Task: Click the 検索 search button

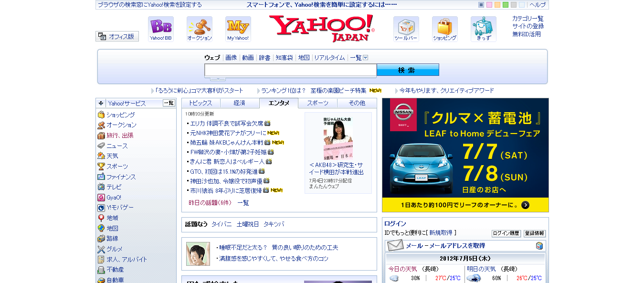Action: (x=408, y=70)
